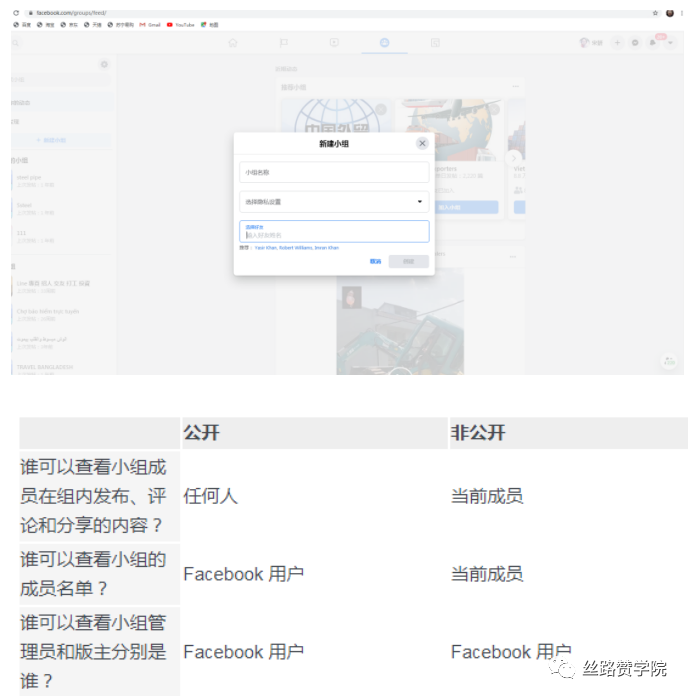Open the browser profile avatar
Image resolution: width=688 pixels, height=698 pixels.
pos(670,13)
